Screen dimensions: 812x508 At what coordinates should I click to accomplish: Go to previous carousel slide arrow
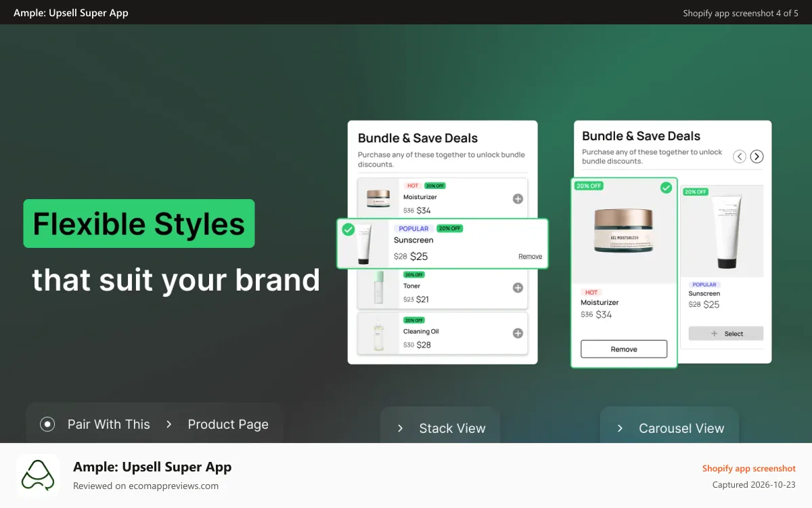[x=740, y=156]
